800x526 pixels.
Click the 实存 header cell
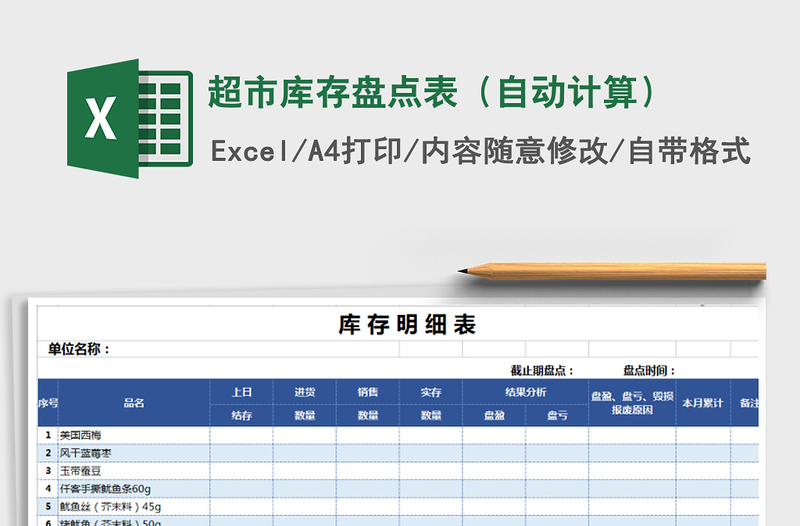click(x=431, y=392)
